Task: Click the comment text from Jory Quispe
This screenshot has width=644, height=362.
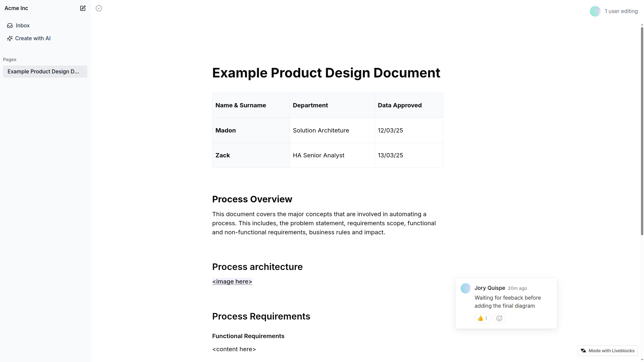Action: [x=508, y=302]
